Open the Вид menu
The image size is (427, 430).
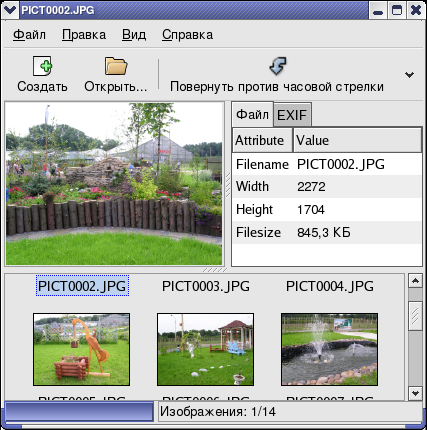134,35
